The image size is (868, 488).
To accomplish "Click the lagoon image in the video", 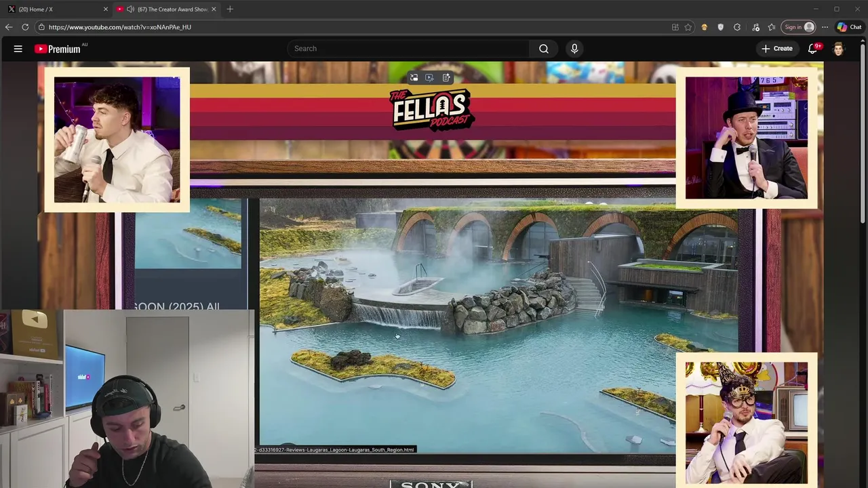I will click(499, 327).
